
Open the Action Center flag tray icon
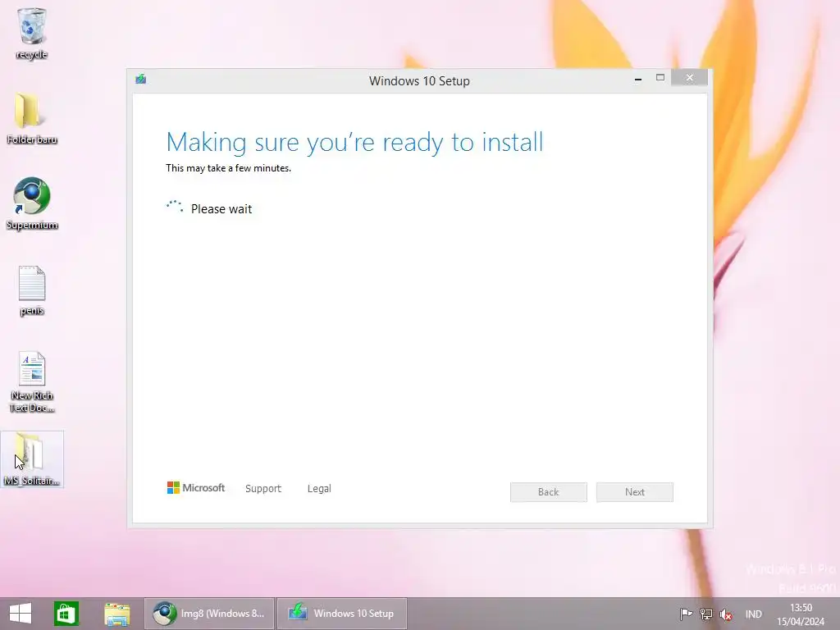[686, 614]
